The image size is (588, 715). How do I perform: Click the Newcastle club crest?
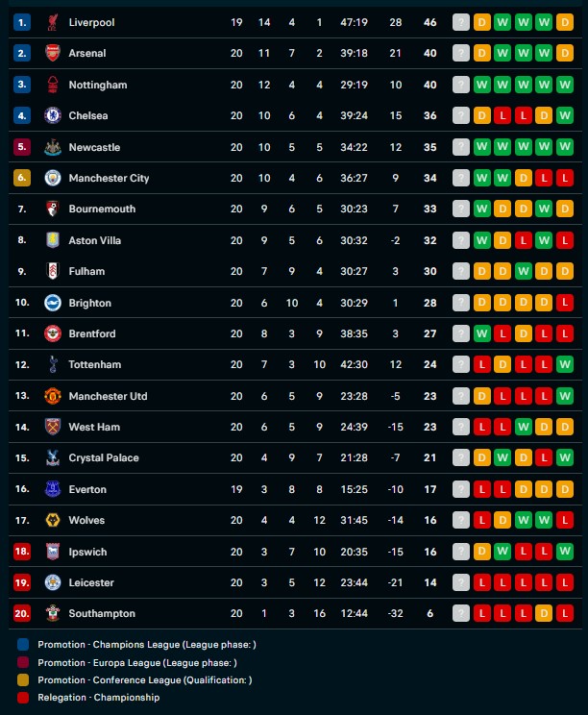(53, 147)
